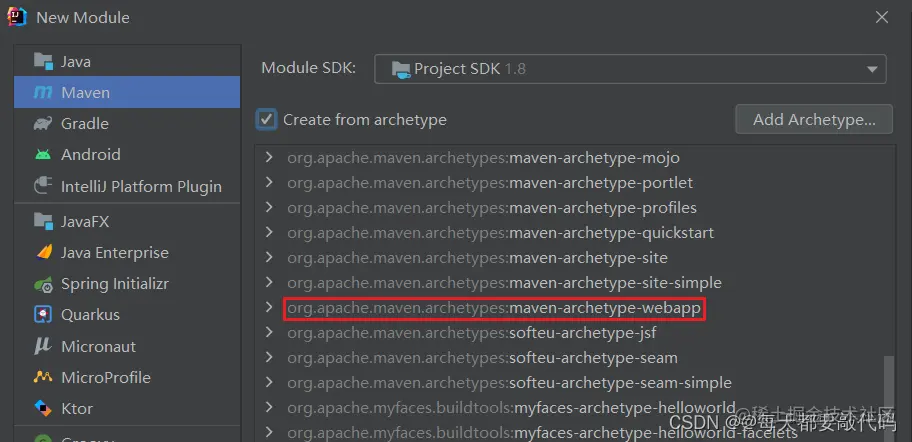The width and height of the screenshot is (912, 442).
Task: Select myfaces-archetype-helloworld archetype
Action: pyautogui.click(x=511, y=408)
